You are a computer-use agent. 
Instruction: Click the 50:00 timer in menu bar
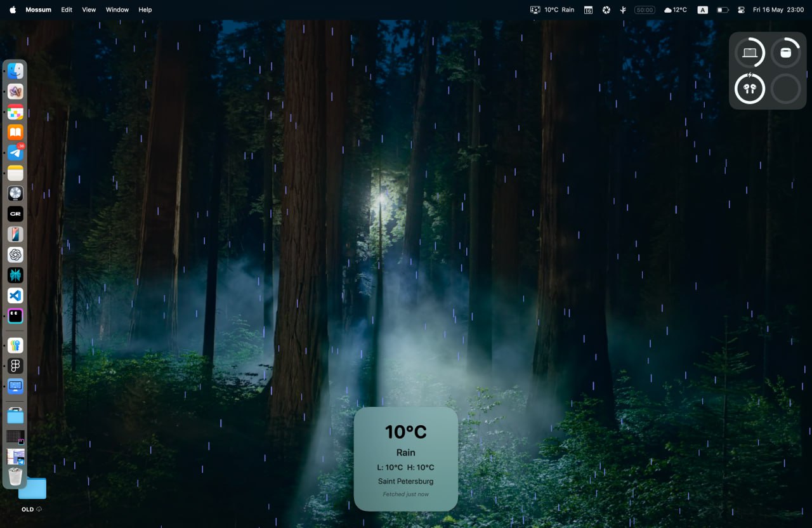[x=645, y=10]
